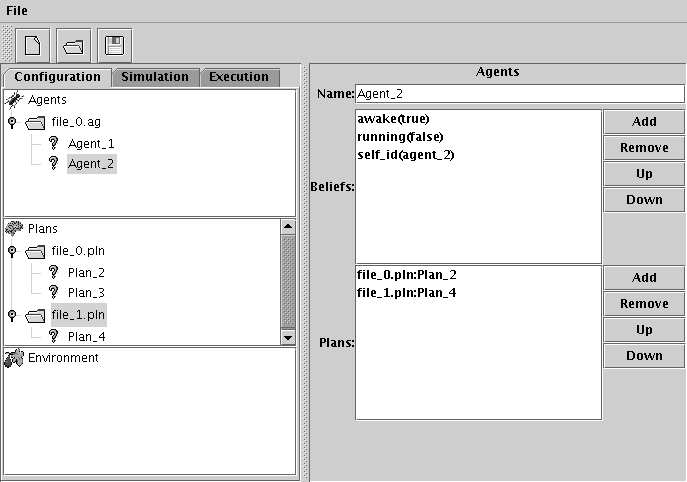Click the Name input field
The width and height of the screenshot is (687, 482).
tap(519, 94)
